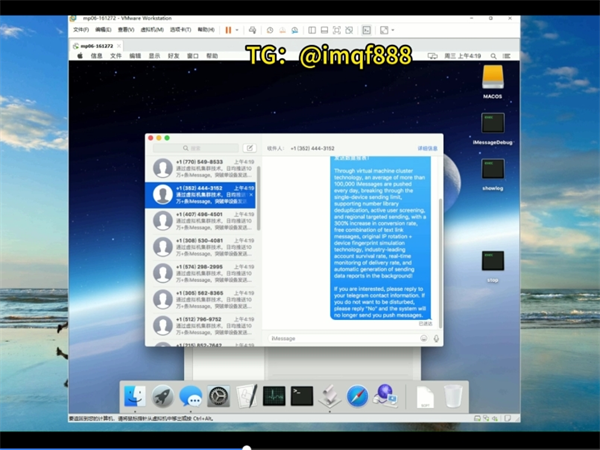600x450 pixels.
Task: Open Finder from the dock
Action: pos(134,396)
